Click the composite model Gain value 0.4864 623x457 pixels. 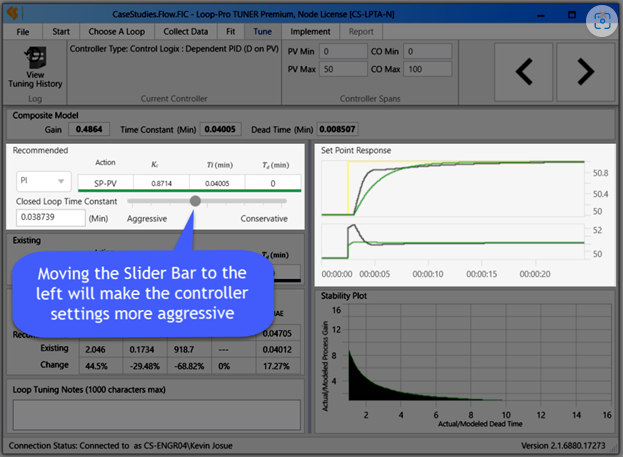(89, 129)
